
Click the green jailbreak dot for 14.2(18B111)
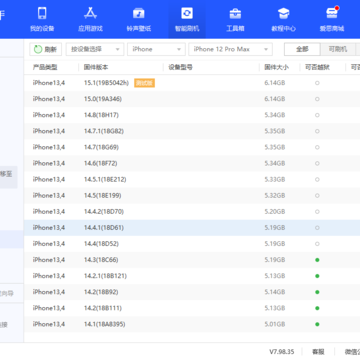[x=317, y=308]
